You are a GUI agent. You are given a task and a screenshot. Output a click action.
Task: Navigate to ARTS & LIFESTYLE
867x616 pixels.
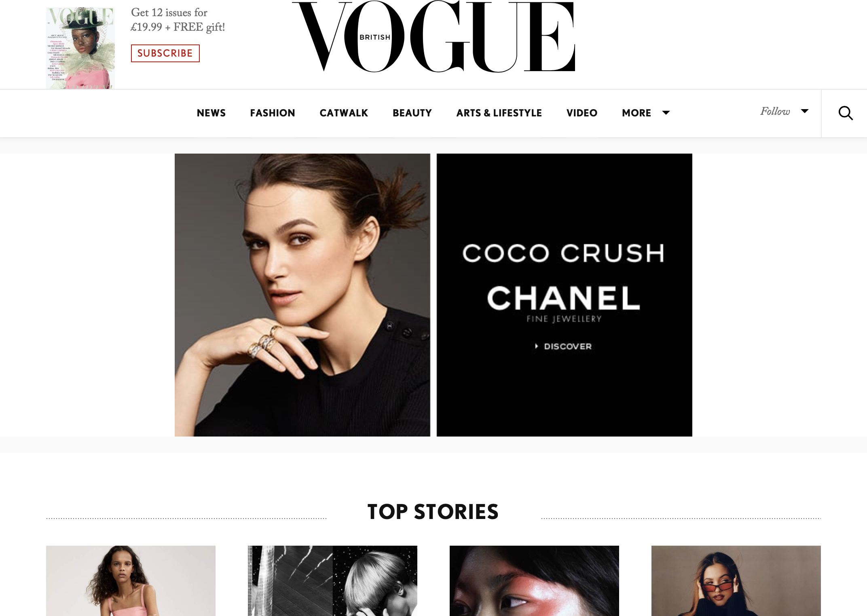[499, 113]
